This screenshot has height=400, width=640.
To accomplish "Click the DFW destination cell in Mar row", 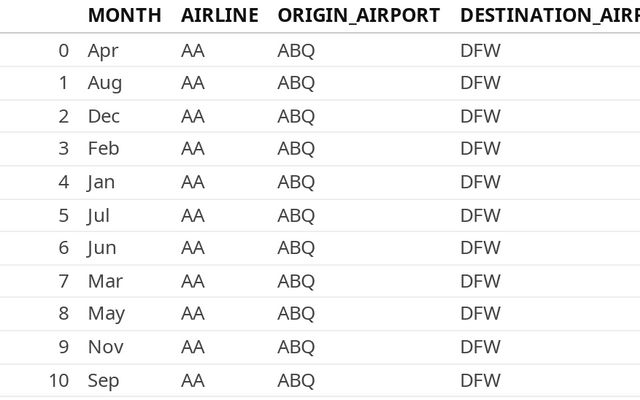I will (x=480, y=281).
